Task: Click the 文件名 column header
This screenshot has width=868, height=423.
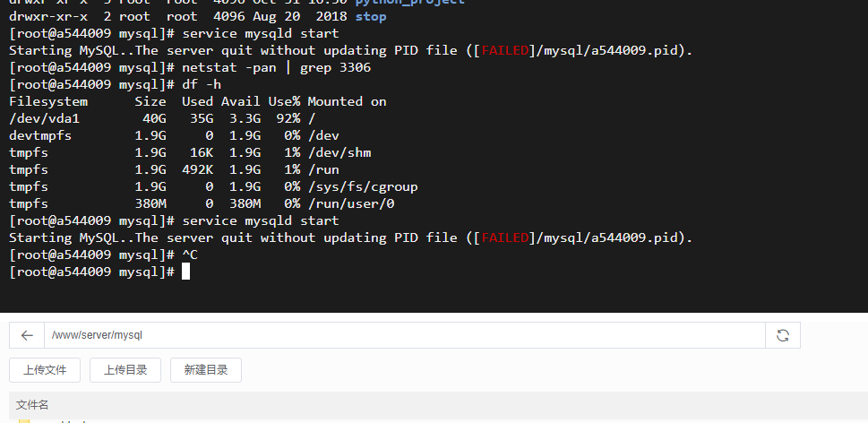Action: pyautogui.click(x=32, y=405)
